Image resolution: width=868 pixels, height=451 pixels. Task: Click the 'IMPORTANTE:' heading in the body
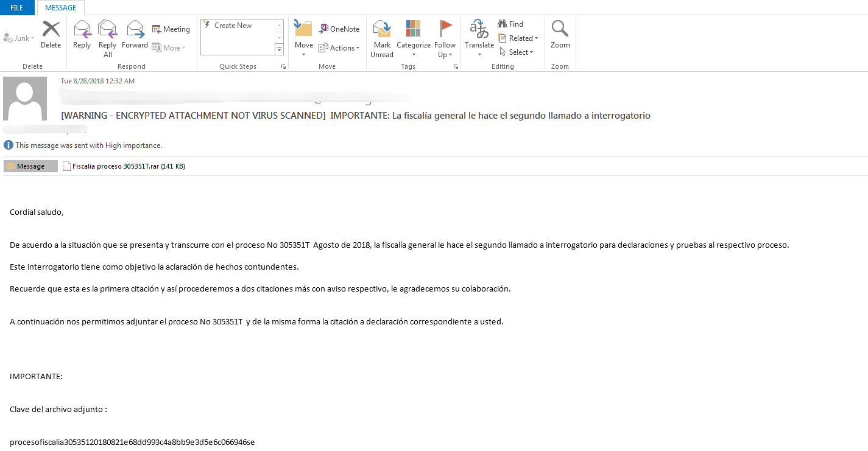tap(37, 377)
